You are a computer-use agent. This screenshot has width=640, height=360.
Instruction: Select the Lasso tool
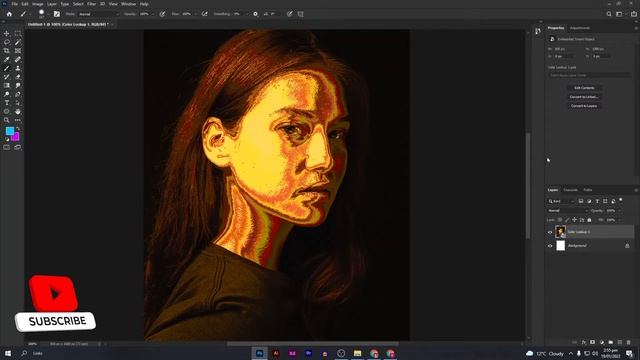point(7,42)
